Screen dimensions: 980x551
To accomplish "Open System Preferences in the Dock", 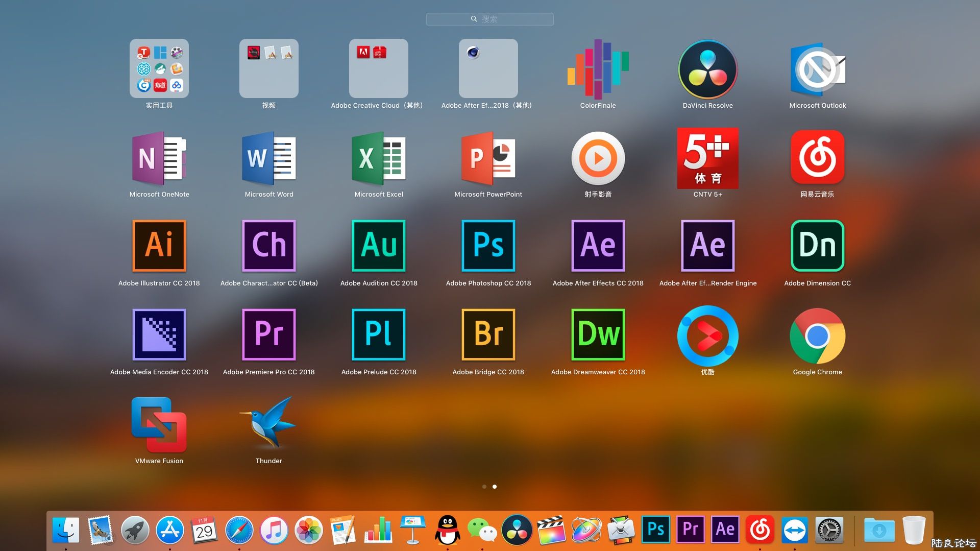I will [829, 530].
